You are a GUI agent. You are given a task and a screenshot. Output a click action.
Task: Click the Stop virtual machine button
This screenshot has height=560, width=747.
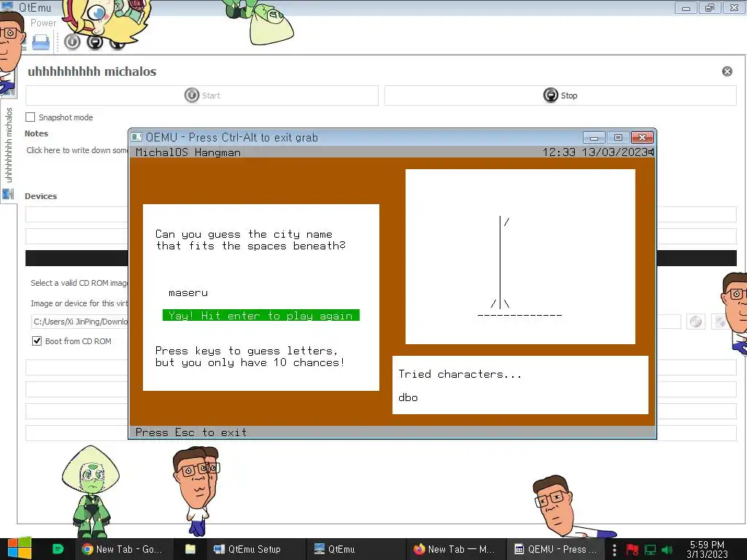click(x=560, y=96)
